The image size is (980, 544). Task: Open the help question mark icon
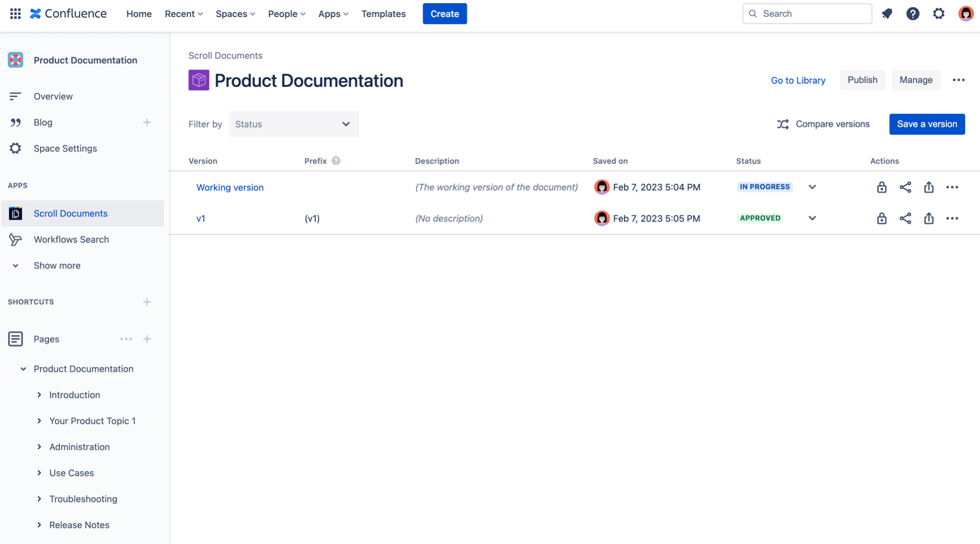pos(913,13)
